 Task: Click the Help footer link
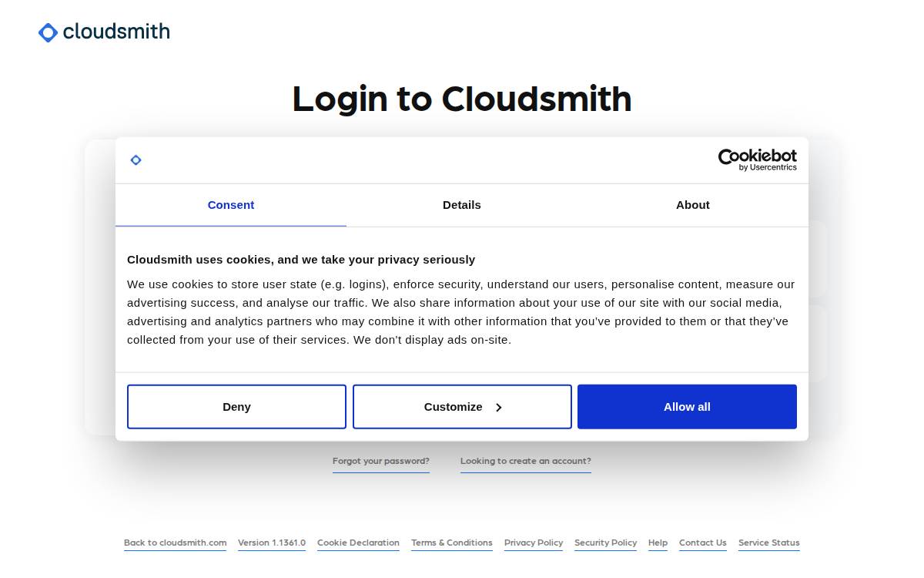[658, 543]
